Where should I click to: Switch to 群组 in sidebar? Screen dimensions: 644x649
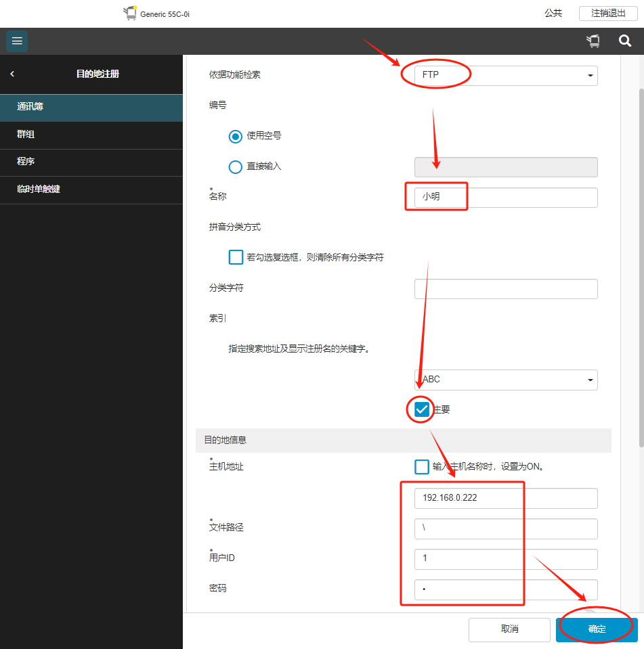click(x=91, y=135)
